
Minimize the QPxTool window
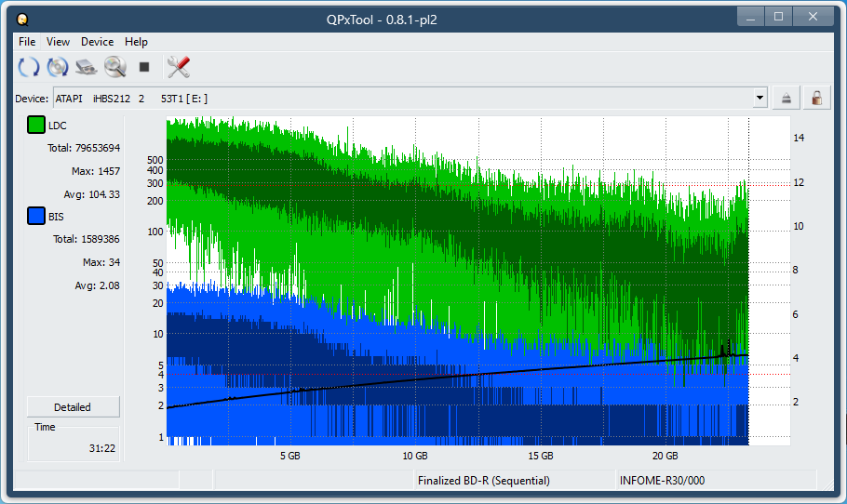coord(750,18)
